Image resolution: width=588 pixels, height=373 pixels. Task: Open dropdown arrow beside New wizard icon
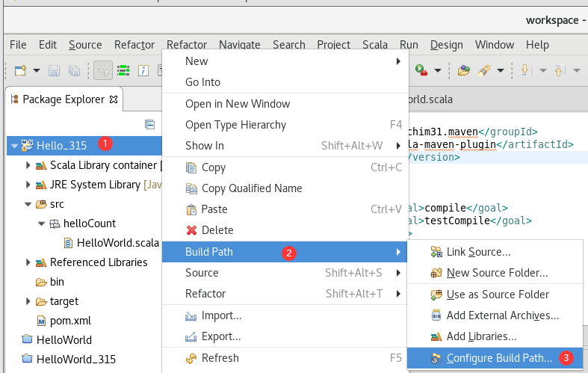pos(37,70)
